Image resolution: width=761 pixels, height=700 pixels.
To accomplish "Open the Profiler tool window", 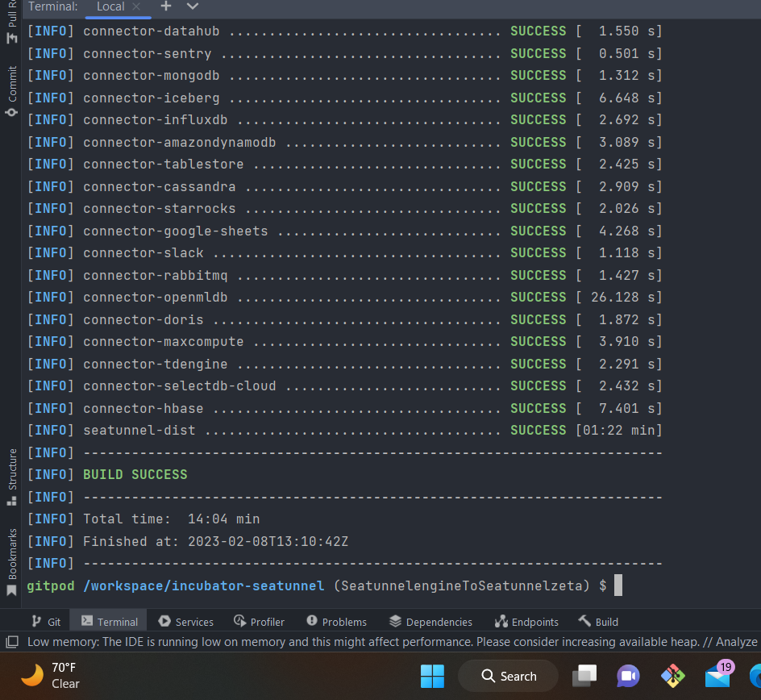I will 259,621.
